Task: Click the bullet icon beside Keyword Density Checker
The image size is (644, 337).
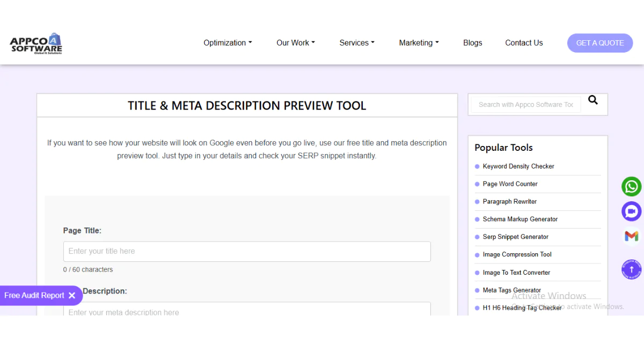Action: 477,166
